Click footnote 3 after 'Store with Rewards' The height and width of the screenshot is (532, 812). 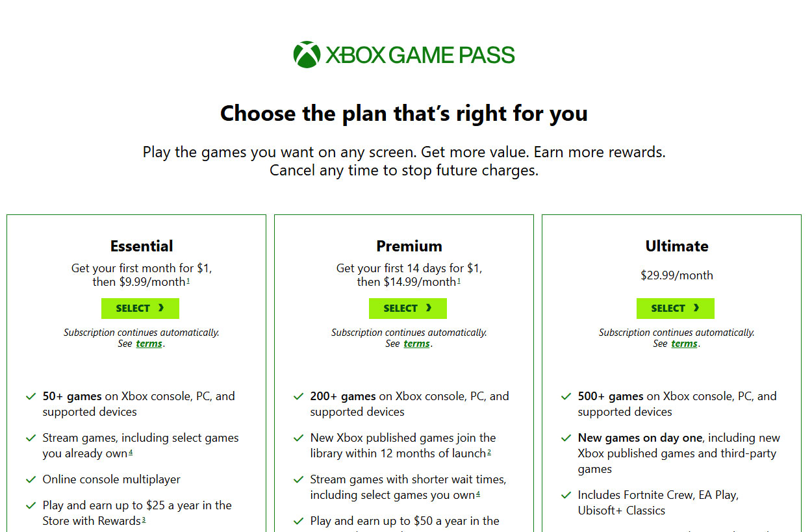(144, 520)
